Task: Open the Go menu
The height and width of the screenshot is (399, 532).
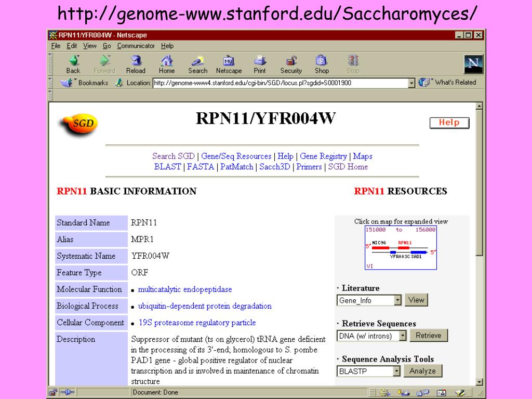Action: [x=107, y=46]
